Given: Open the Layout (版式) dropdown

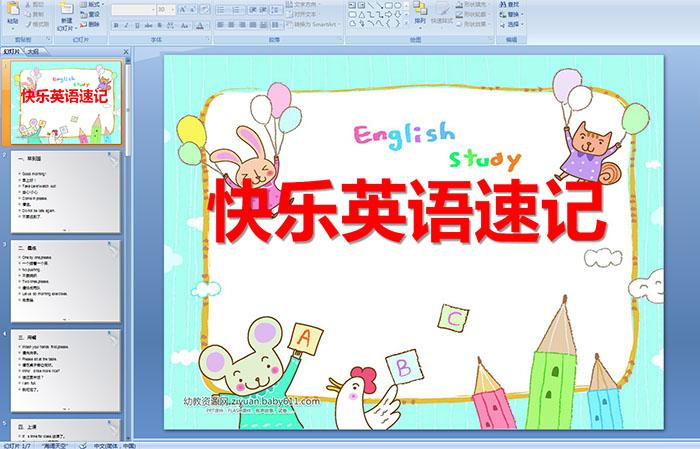Looking at the screenshot, I should point(92,4).
